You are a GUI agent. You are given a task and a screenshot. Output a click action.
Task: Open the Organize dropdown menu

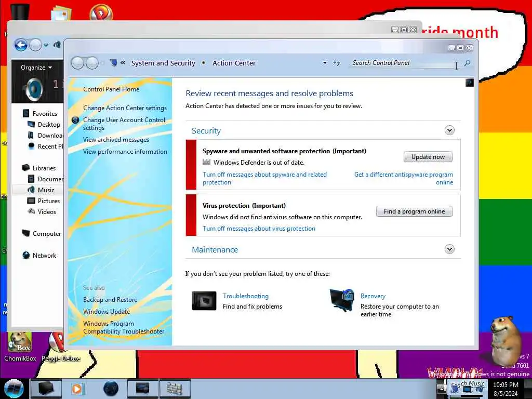[36, 67]
